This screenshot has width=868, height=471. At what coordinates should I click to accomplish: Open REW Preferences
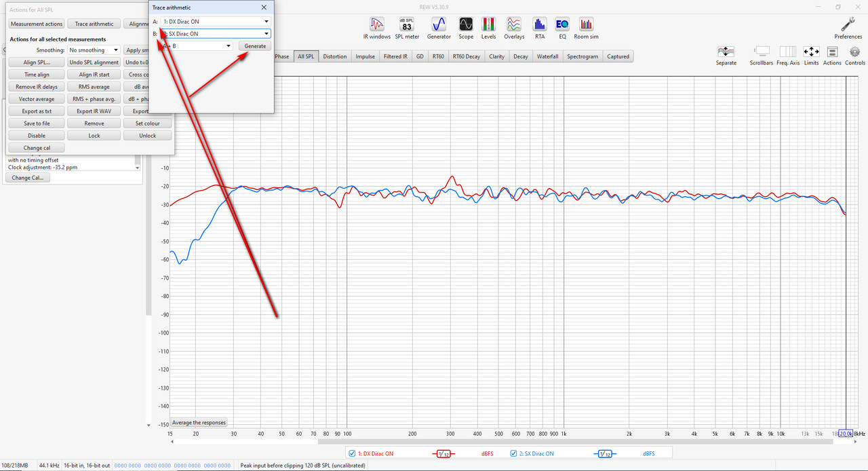point(848,28)
